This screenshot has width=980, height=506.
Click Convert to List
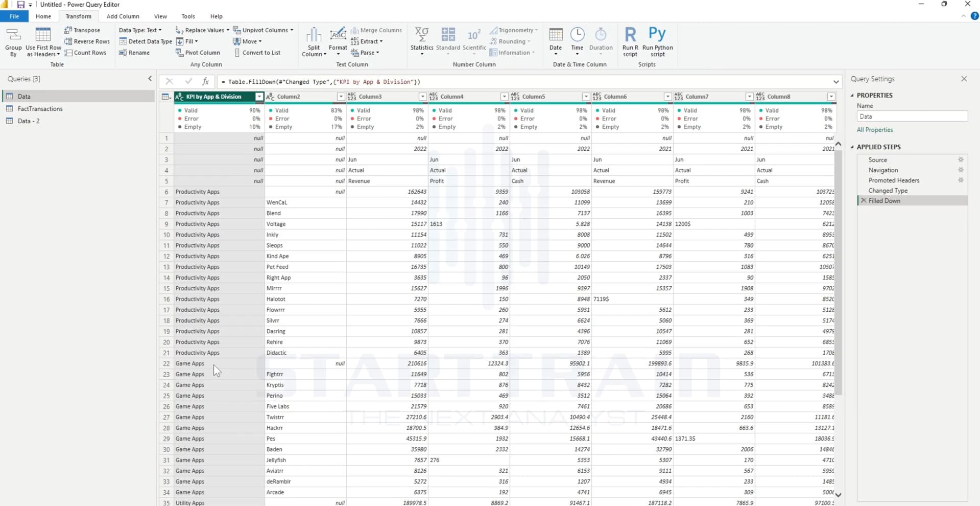[x=257, y=53]
